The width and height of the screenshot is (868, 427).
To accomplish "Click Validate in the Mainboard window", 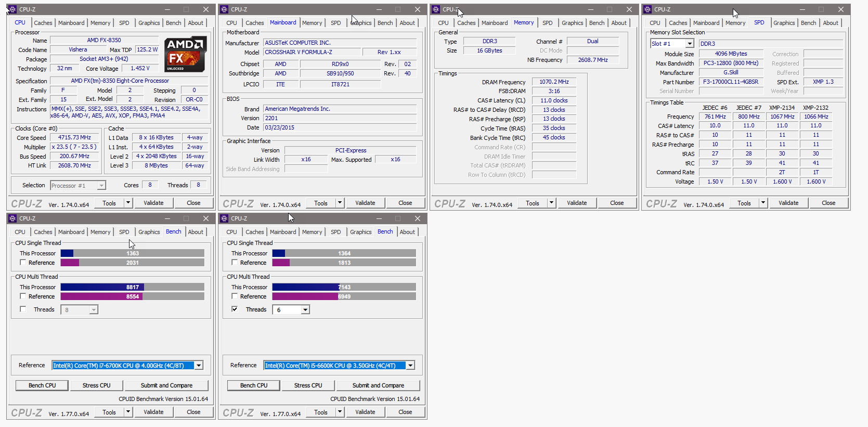I will click(x=365, y=203).
